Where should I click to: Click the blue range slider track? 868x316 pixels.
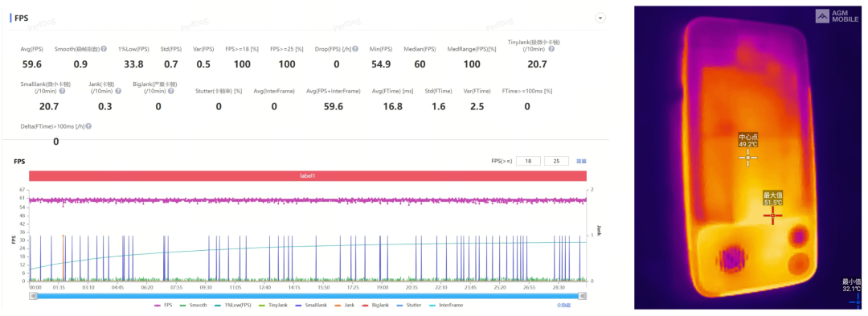tap(308, 296)
